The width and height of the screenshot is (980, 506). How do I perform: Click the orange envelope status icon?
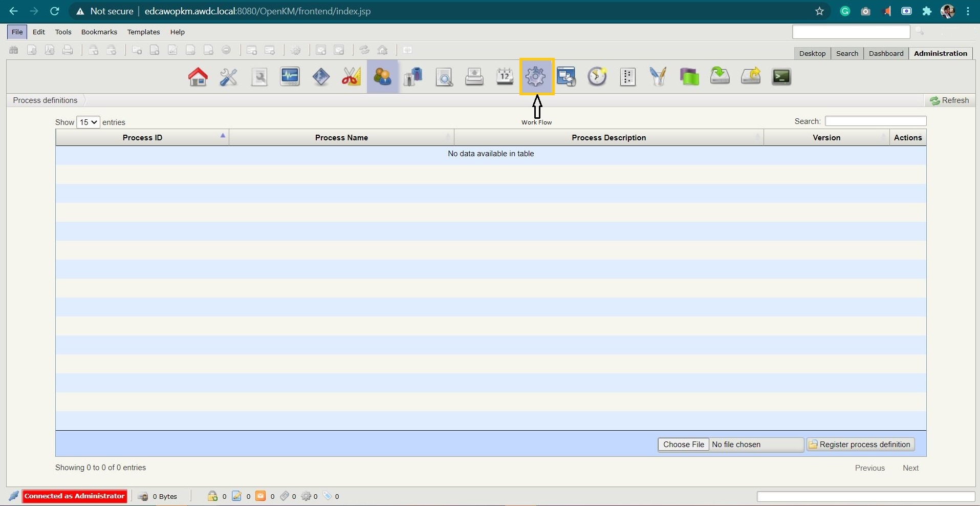tap(260, 496)
